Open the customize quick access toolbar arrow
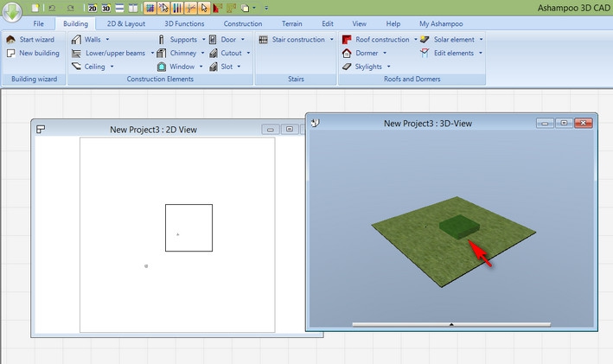 (x=266, y=8)
